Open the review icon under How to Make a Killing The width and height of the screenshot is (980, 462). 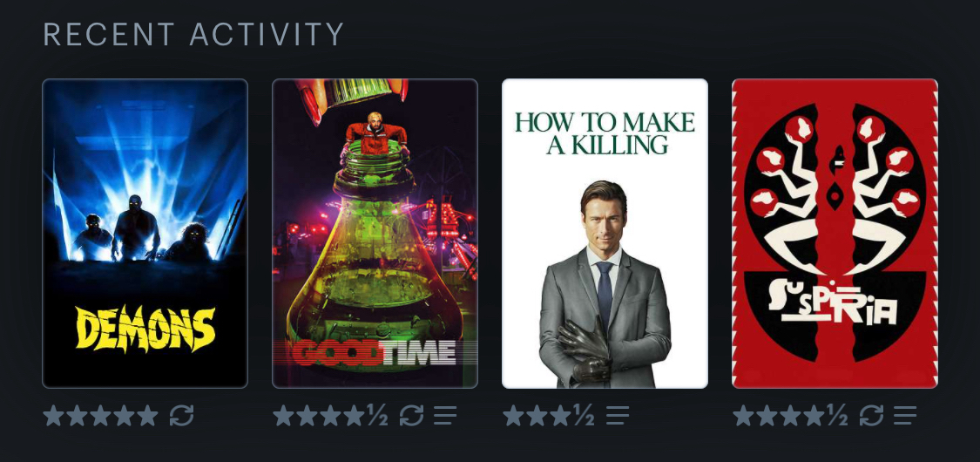[618, 415]
